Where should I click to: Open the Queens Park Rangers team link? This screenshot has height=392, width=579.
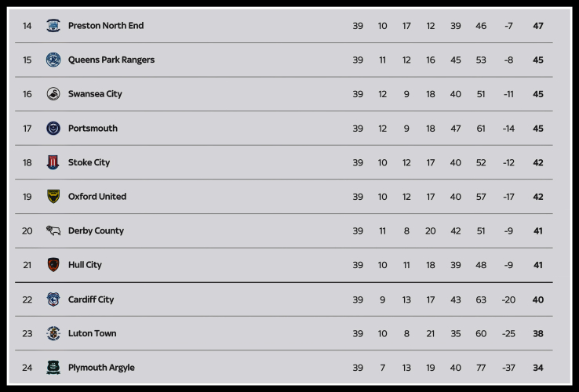tap(111, 60)
